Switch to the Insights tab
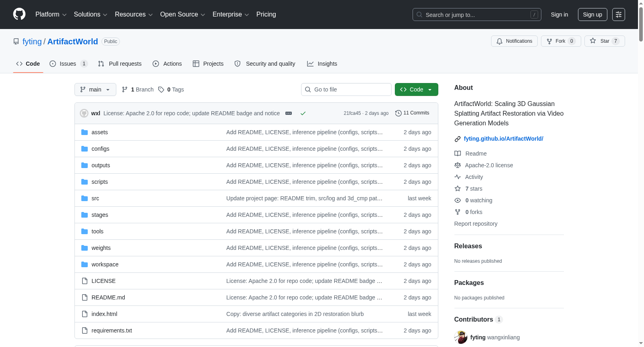Viewport: 644px width, 347px height. point(322,64)
